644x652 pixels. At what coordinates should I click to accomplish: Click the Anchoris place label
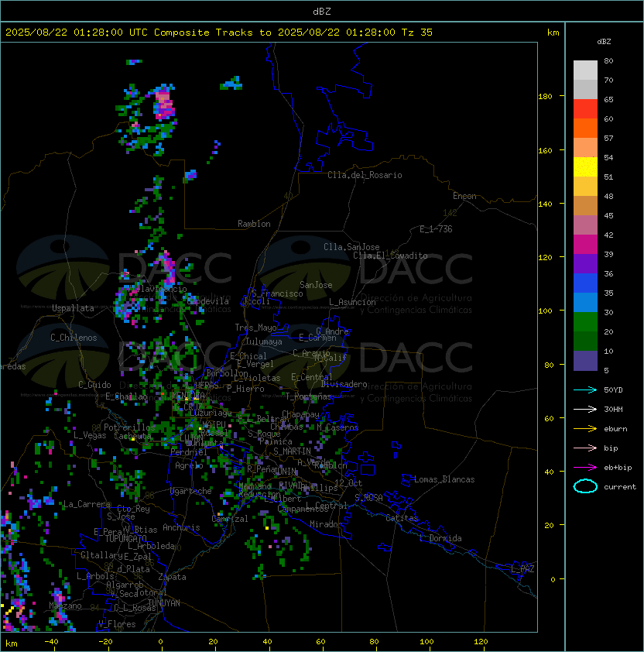(181, 527)
